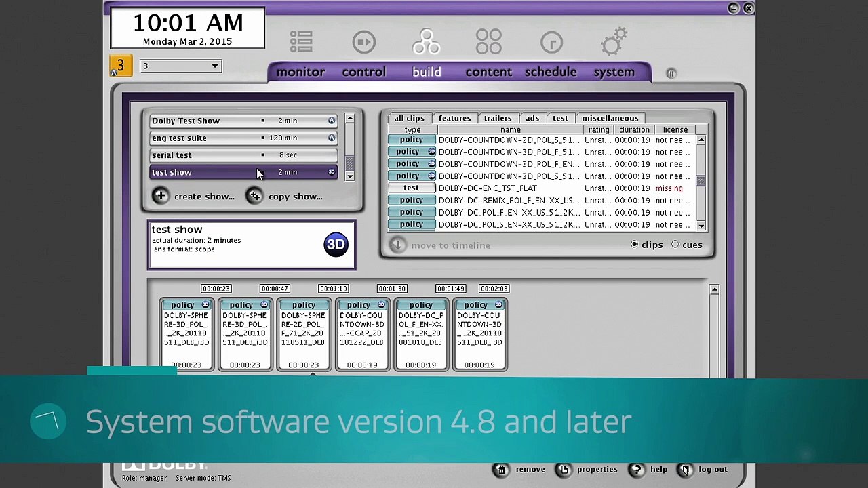The height and width of the screenshot is (488, 868).
Task: Click the 00:01:30 timeline marker
Action: (x=392, y=289)
